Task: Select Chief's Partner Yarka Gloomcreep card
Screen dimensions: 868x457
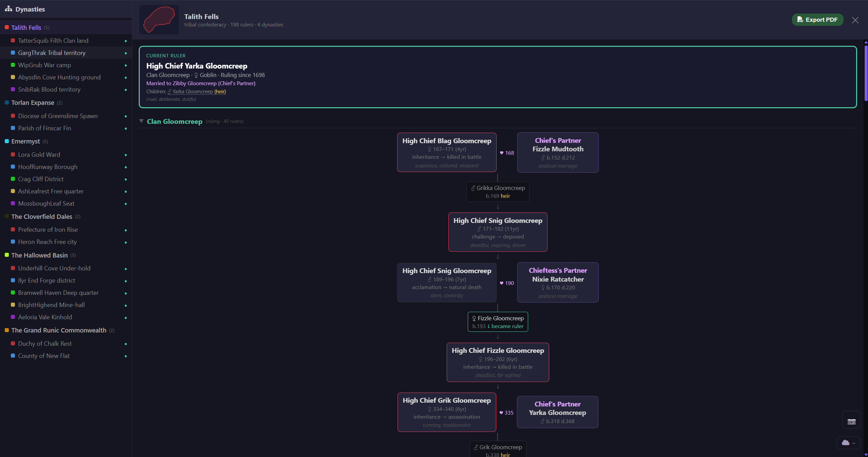Action: 557,412
